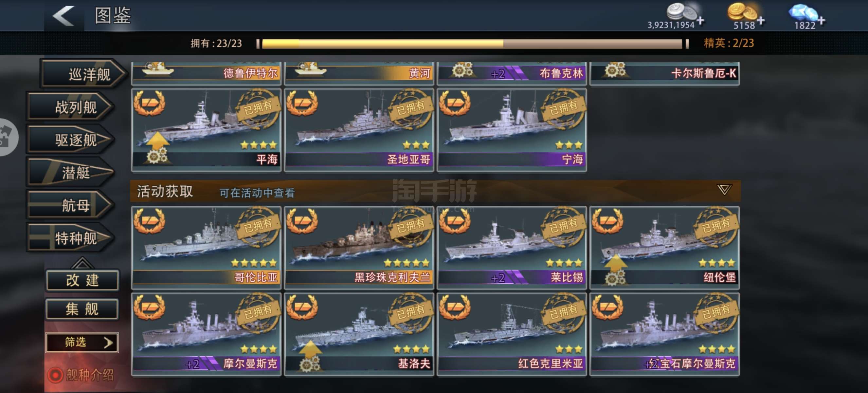Add blue diamonds with plus icon

click(822, 21)
